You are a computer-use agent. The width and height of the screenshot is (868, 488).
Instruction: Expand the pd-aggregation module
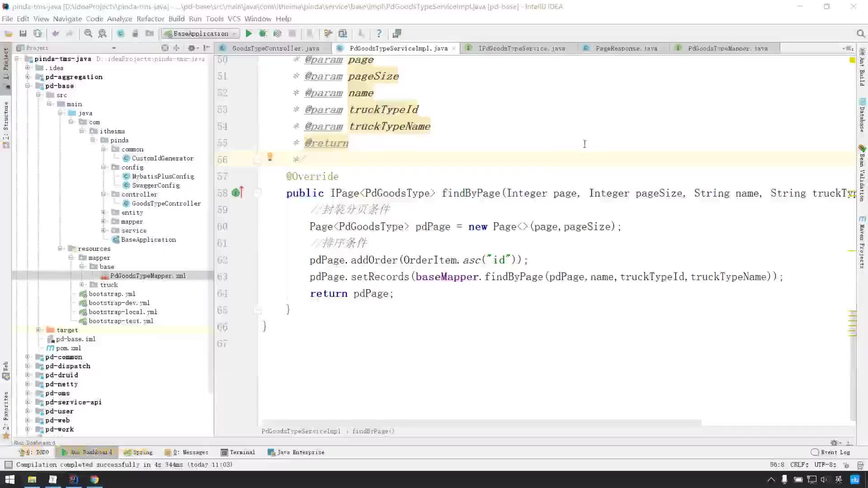28,77
